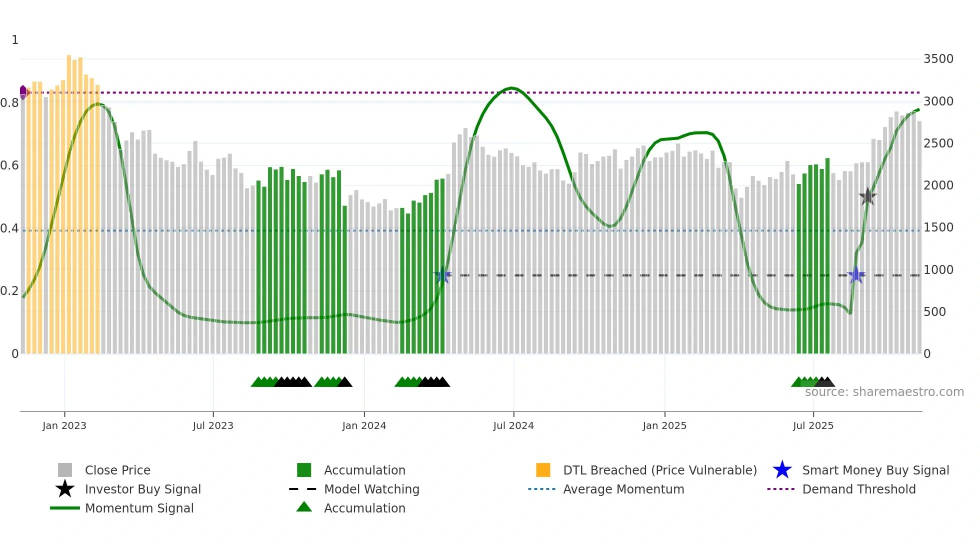Click the momentum line peak near Jul 2024
980x551 pixels.
coord(511,88)
